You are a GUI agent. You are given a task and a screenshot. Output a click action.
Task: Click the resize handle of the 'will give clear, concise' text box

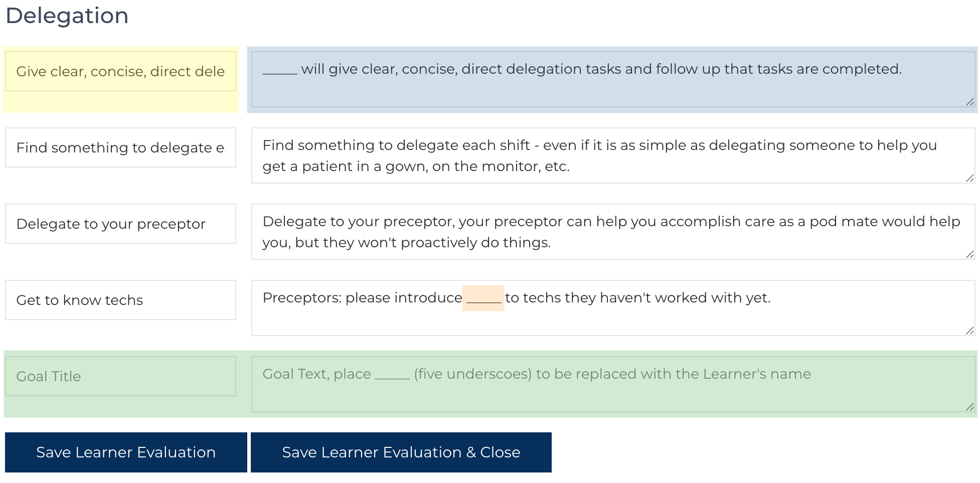click(x=970, y=102)
